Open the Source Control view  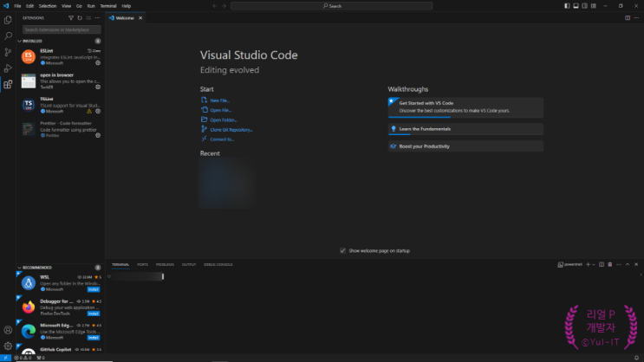[x=8, y=52]
